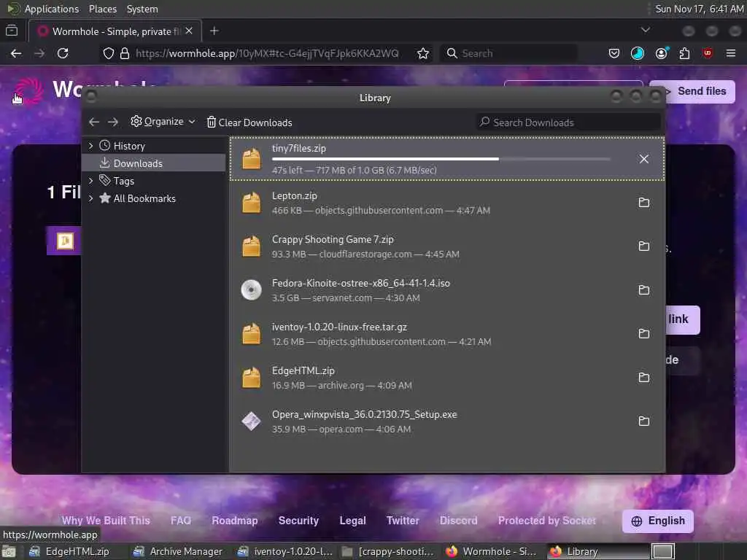Screen dimensions: 747x560
Task: Open folder containing Opera setup exe
Action: [643, 421]
